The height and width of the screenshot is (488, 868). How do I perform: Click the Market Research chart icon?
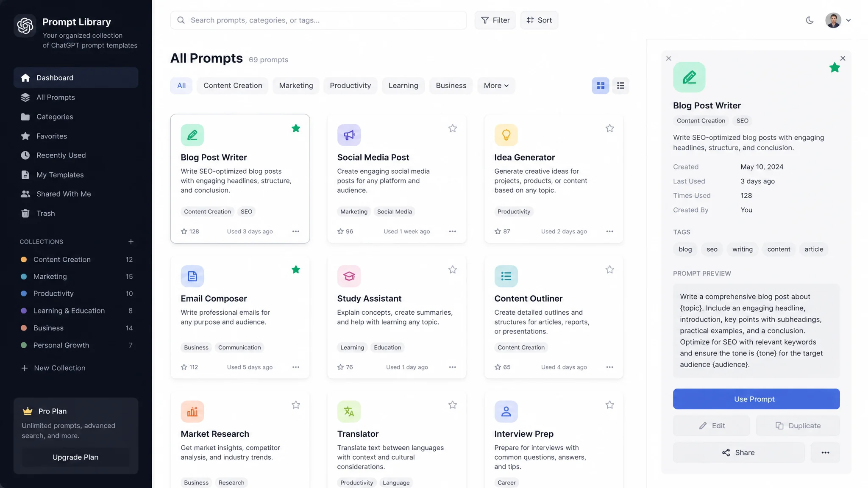(192, 412)
